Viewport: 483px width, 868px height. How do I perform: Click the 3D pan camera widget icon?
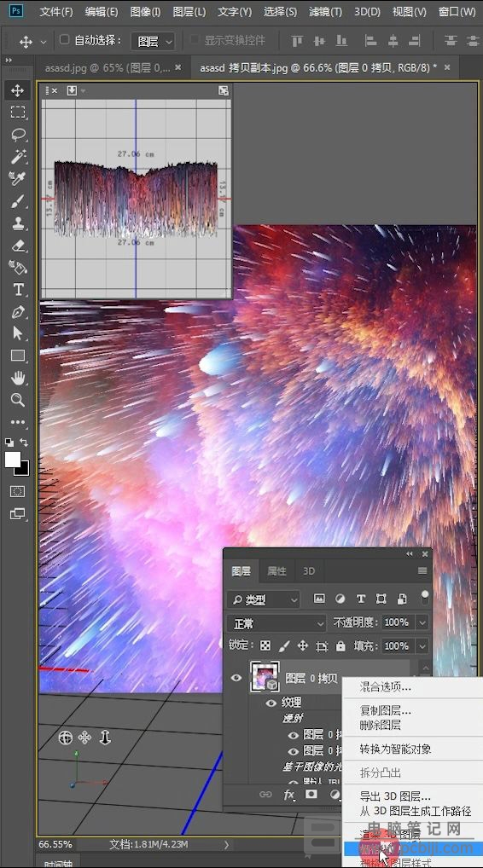tap(84, 738)
